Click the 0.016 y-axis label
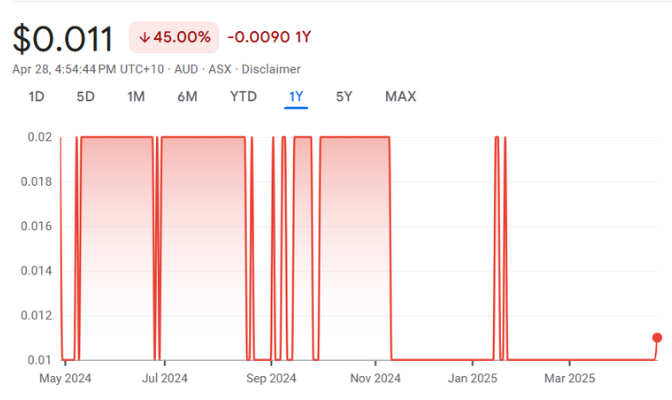 [36, 226]
